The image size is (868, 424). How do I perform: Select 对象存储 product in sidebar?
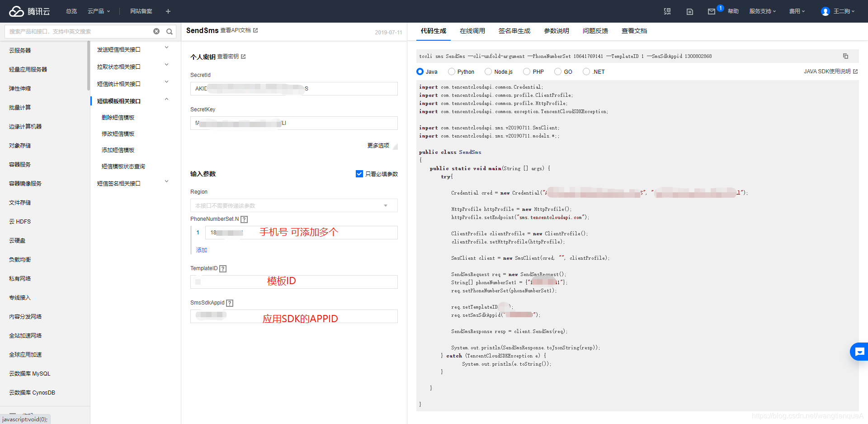[x=20, y=146]
